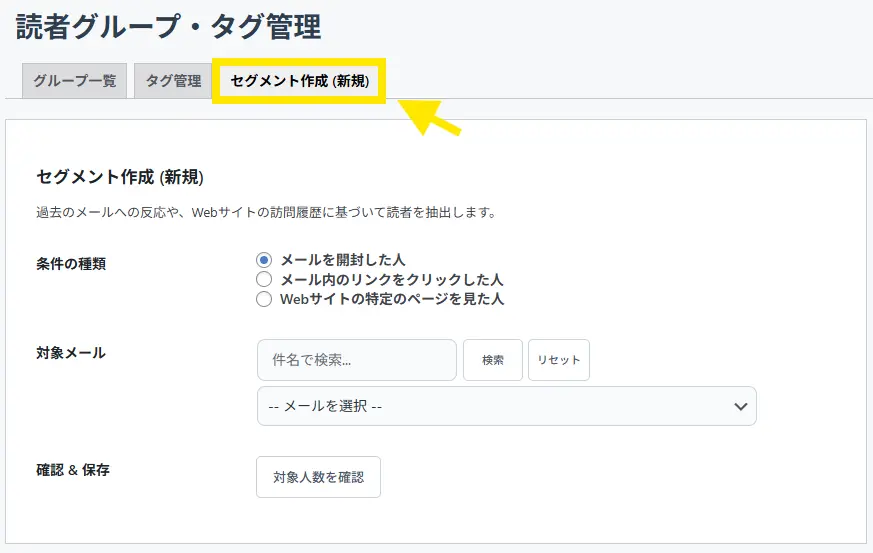Click the セグメント作成 (新規) section heading
The width and height of the screenshot is (873, 553).
tap(119, 177)
